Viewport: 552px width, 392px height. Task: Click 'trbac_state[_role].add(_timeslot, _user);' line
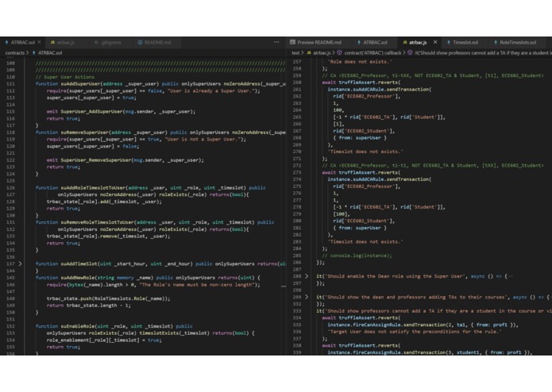(x=104, y=202)
